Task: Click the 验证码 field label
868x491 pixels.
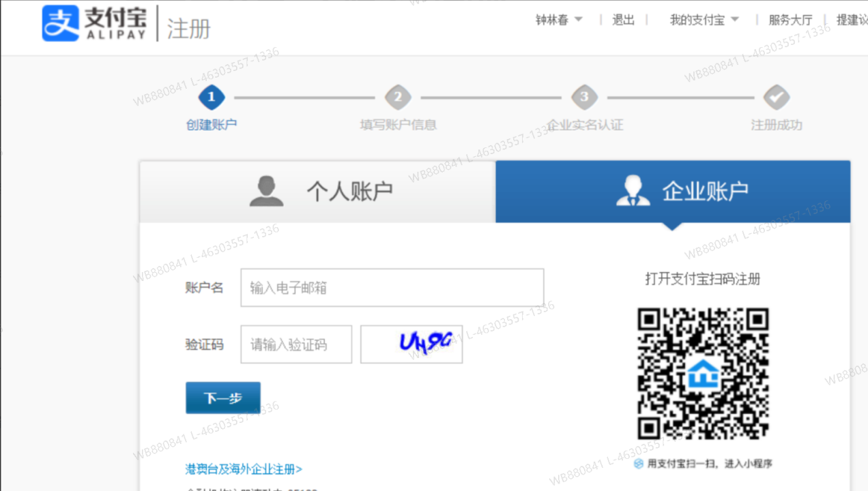Action: (204, 344)
